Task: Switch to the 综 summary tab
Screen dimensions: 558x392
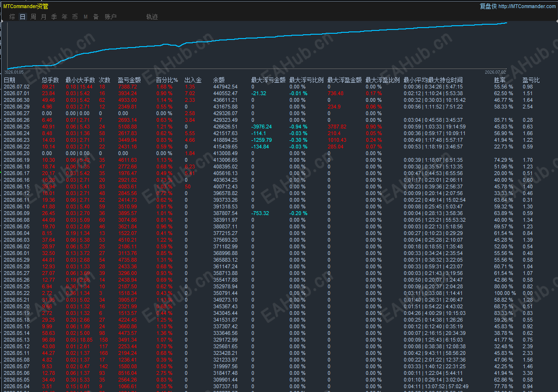Action: coord(12,17)
